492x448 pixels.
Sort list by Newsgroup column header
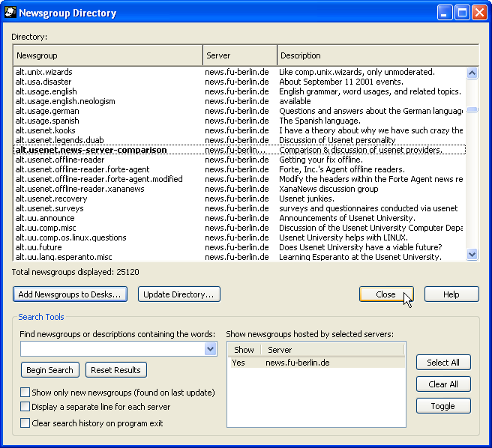click(x=108, y=55)
